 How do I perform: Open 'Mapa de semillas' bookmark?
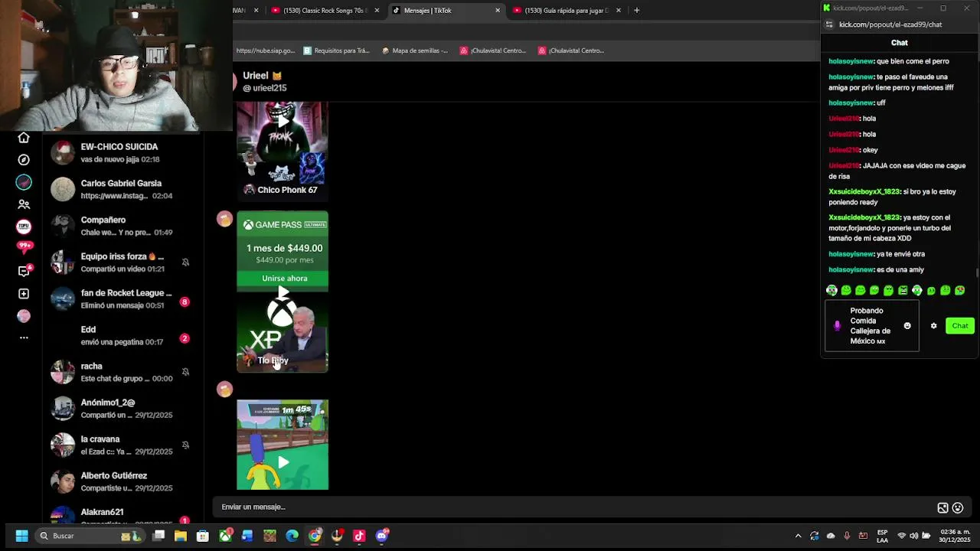(x=415, y=51)
